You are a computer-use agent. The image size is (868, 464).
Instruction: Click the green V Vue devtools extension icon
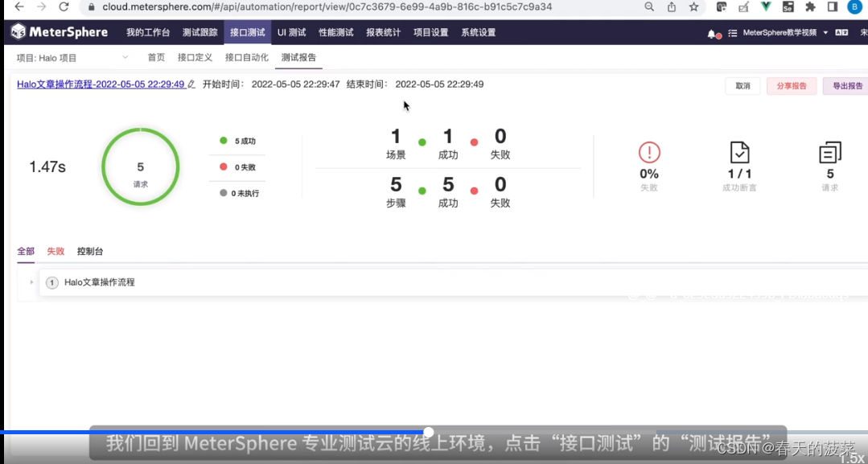coord(766,6)
